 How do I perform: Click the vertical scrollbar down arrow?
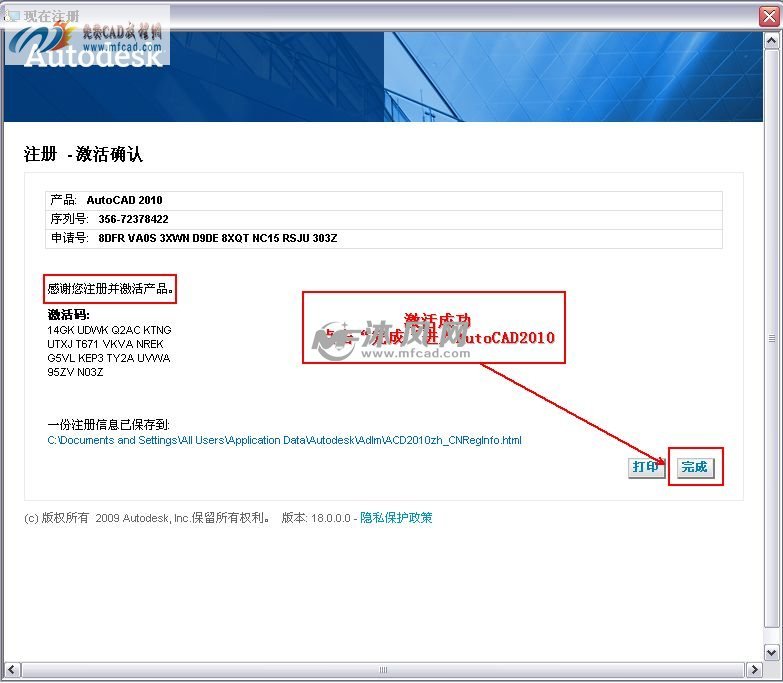(771, 652)
